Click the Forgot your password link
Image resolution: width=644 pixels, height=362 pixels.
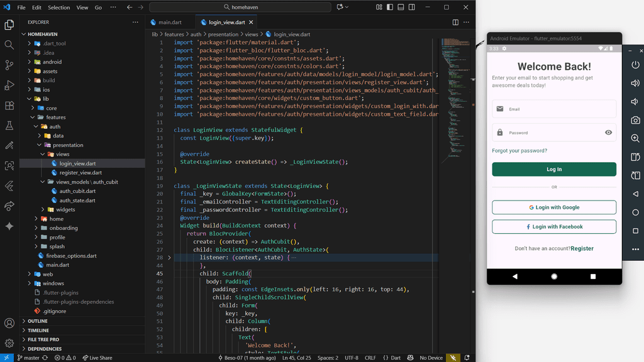tap(519, 151)
